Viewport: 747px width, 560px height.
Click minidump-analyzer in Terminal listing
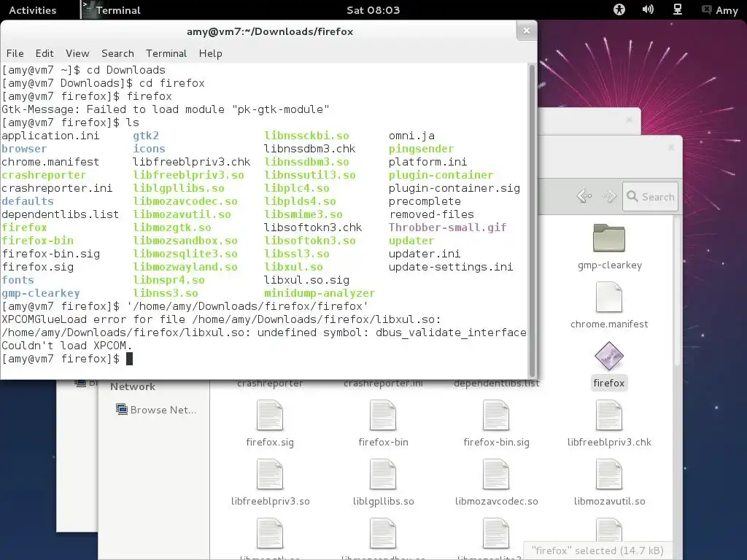pos(320,293)
